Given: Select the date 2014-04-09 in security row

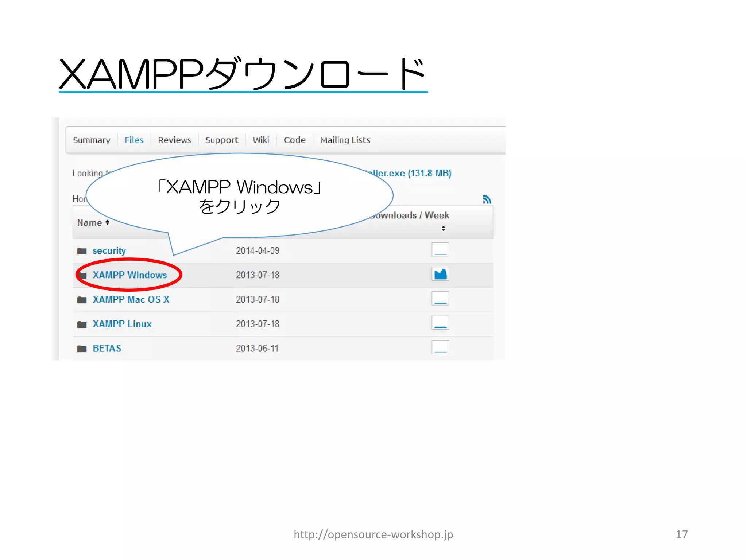Looking at the screenshot, I should (x=258, y=251).
